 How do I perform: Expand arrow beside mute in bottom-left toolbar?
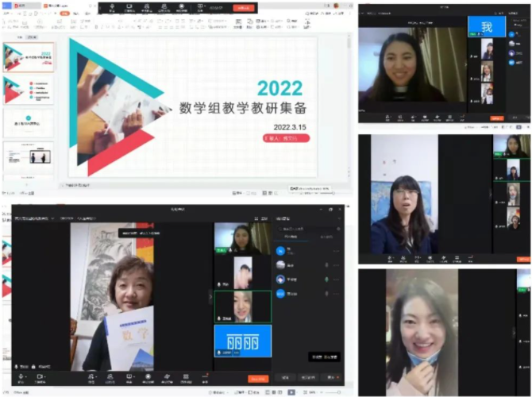pyautogui.click(x=26, y=376)
